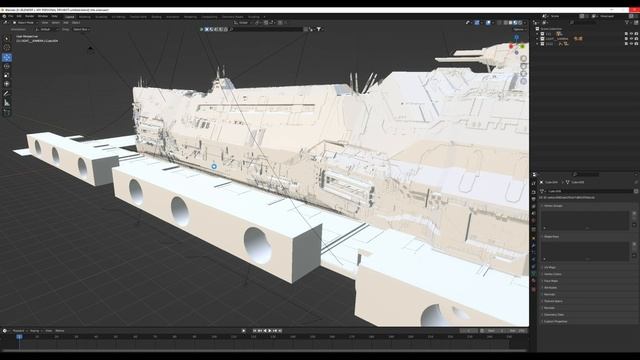Select the Rotate tool in left toolbar

point(7,66)
